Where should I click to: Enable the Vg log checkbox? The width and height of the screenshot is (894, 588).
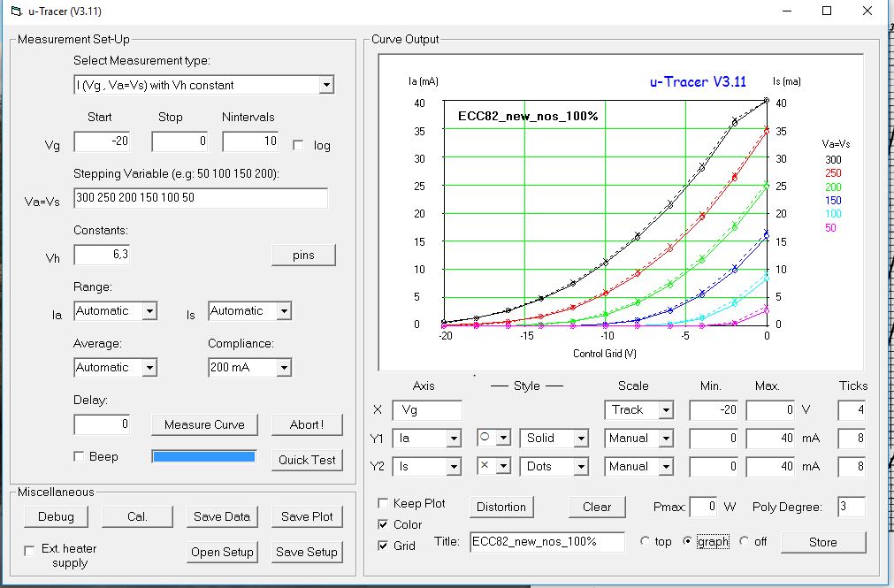click(298, 145)
